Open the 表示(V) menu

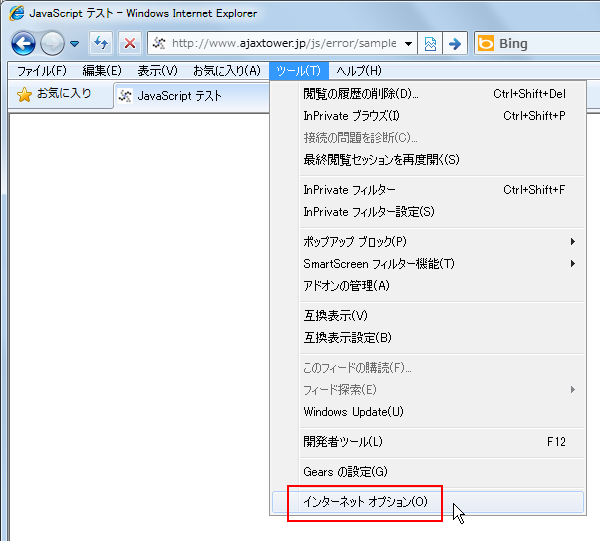[157, 71]
